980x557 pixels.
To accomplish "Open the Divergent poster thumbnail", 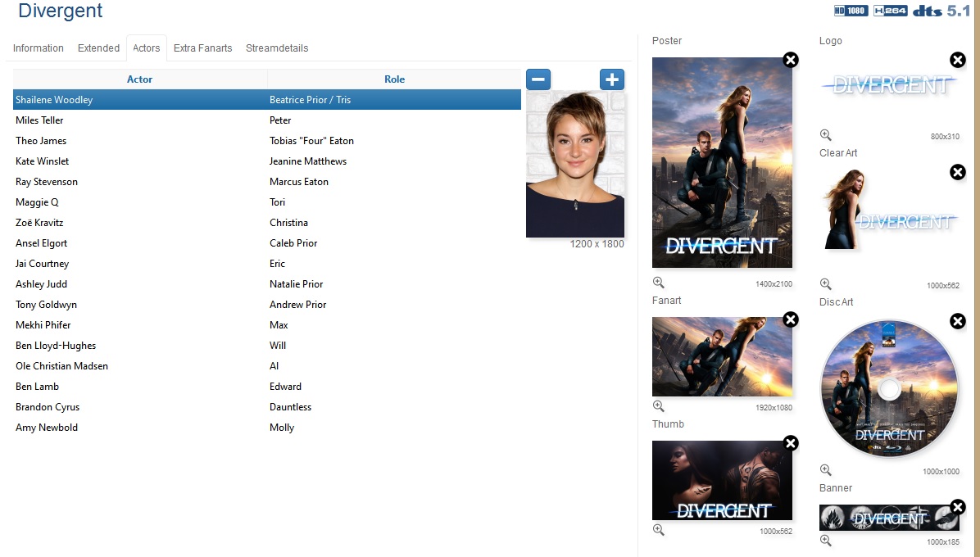I will [722, 162].
